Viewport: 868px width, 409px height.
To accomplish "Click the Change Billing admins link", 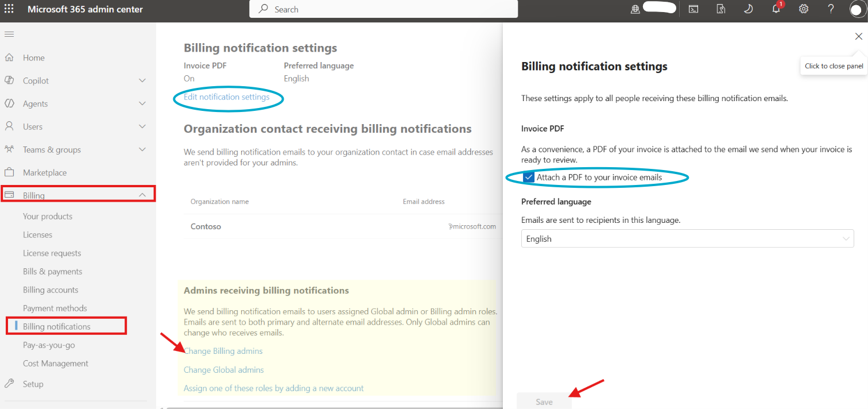I will (x=223, y=351).
